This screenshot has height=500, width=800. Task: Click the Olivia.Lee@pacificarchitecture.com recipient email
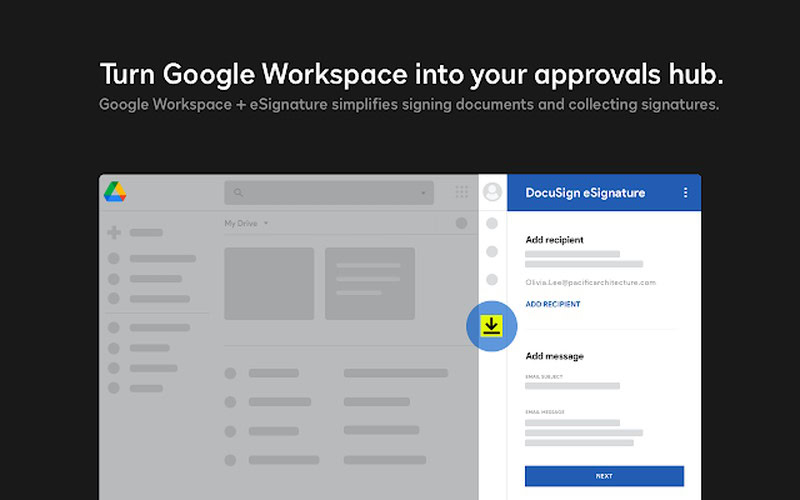click(x=590, y=283)
